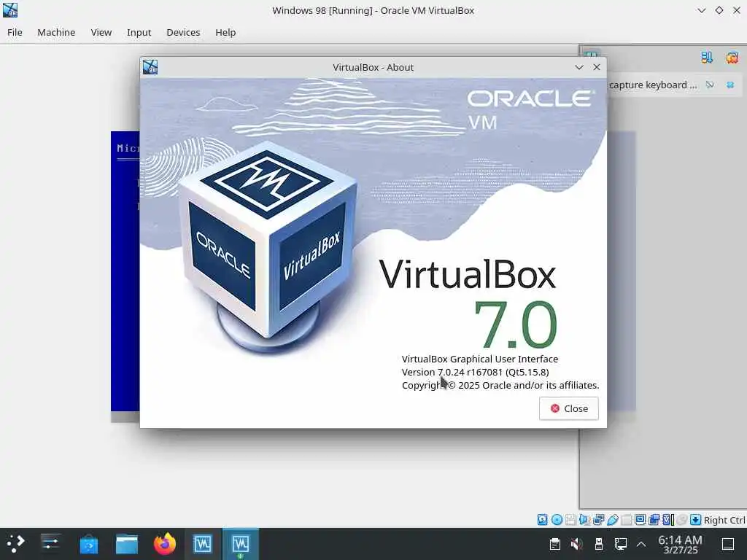Viewport: 747px width, 560px height.
Task: Click the virtualization CPU status icon
Action: point(668,519)
